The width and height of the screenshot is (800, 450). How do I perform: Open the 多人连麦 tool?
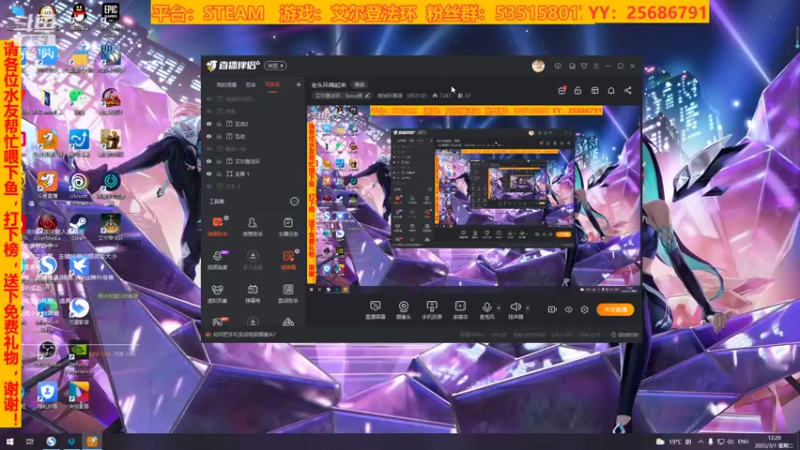point(253,260)
